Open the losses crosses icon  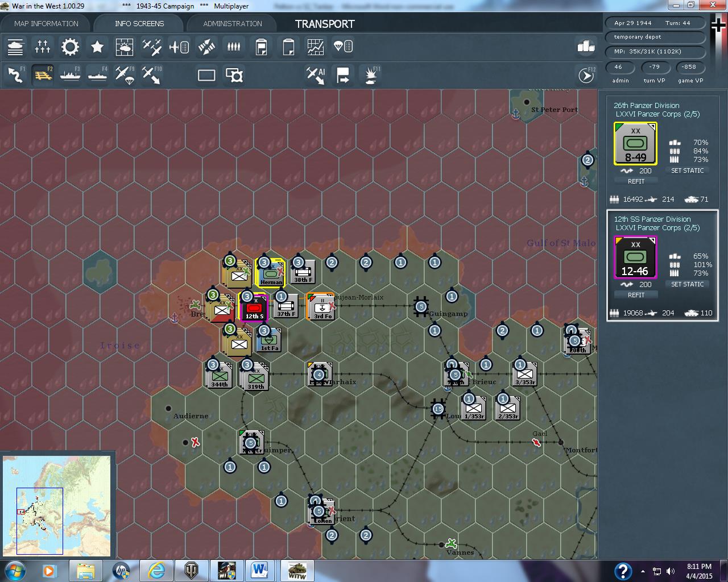point(43,47)
